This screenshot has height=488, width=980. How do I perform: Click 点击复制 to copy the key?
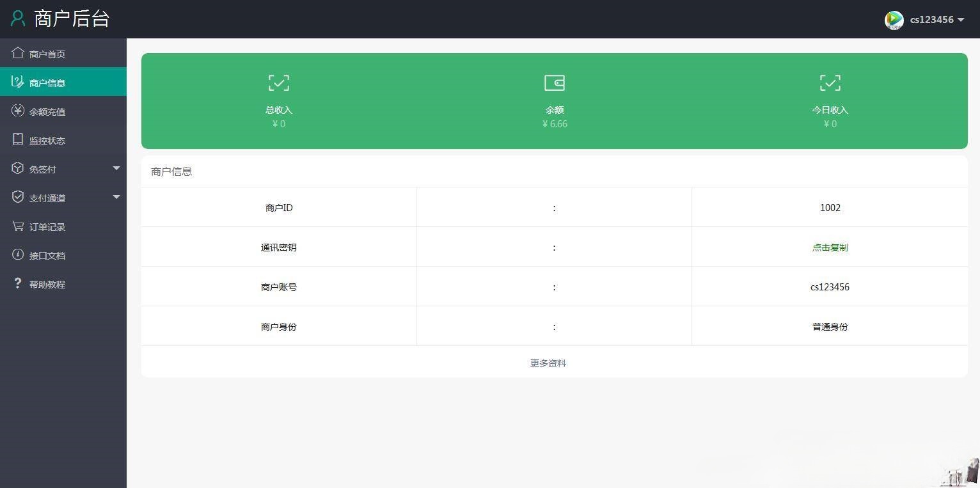(x=830, y=248)
